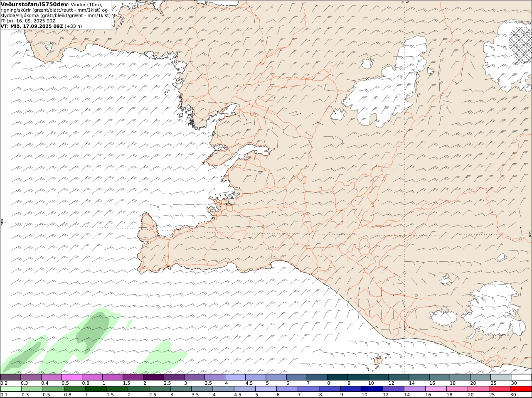Select lower scale swatch between 5 and 6
This screenshot has height=398, width=532.
(x=266, y=389)
